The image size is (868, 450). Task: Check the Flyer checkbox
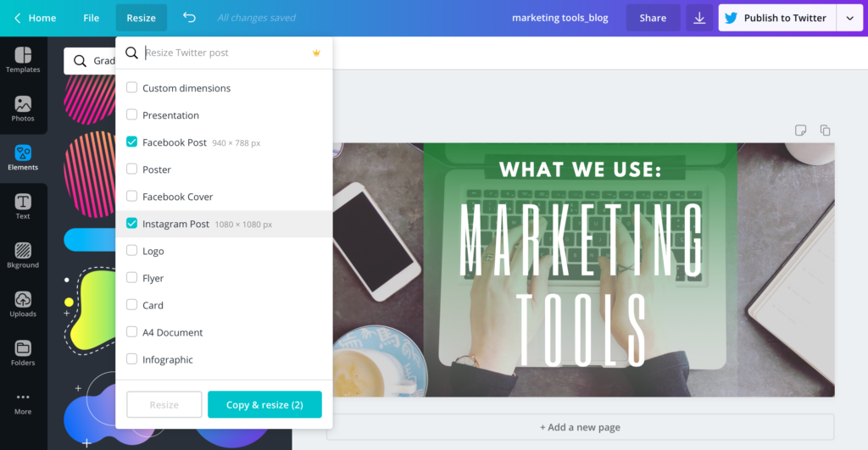pos(131,277)
